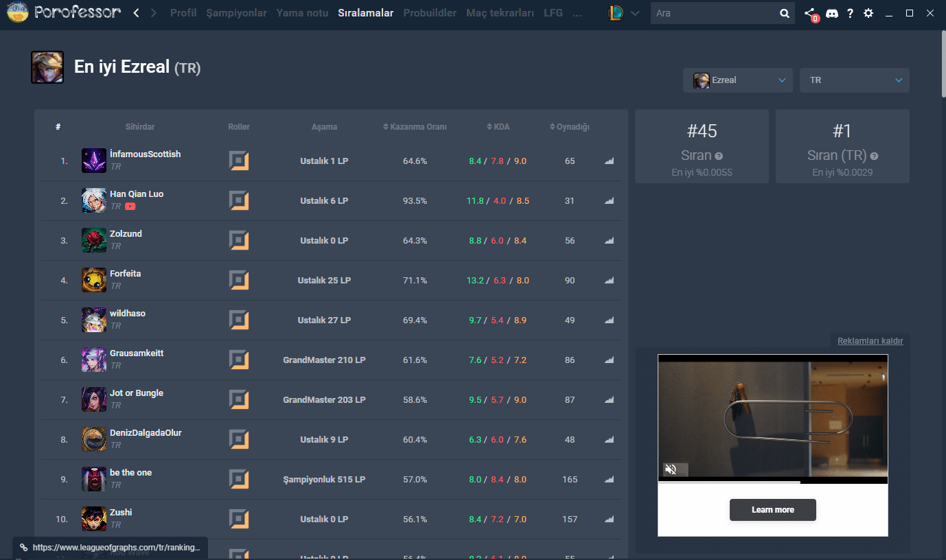
Task: Open DenizDalgadaOlur summoner profile
Action: coord(146,433)
